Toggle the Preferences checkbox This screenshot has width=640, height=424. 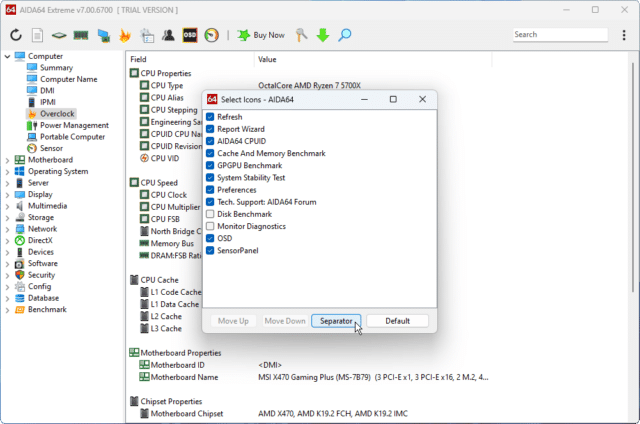[210, 190]
